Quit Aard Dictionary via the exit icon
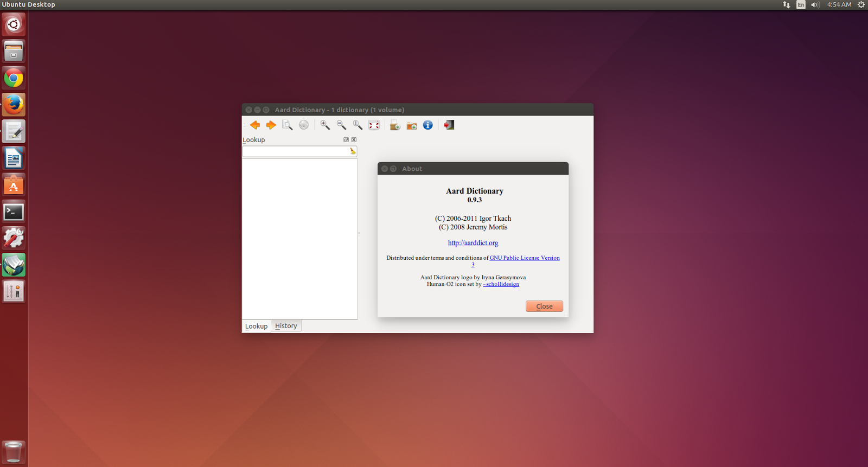Viewport: 868px width, 467px height. (449, 125)
